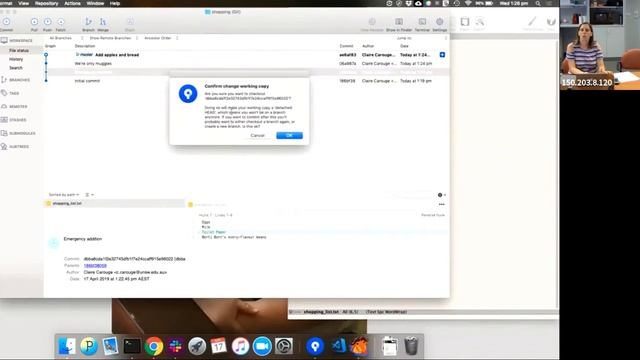Open Terminal from the Dock
The image size is (640, 360).
tap(132, 346)
